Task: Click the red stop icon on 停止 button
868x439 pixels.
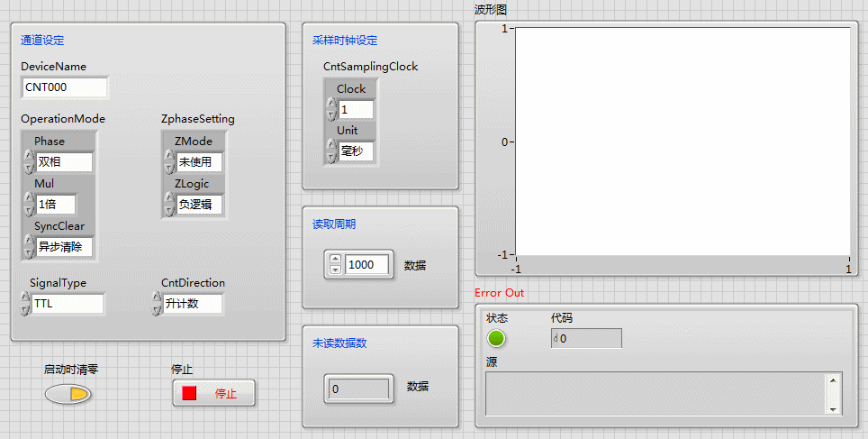Action: (x=189, y=393)
